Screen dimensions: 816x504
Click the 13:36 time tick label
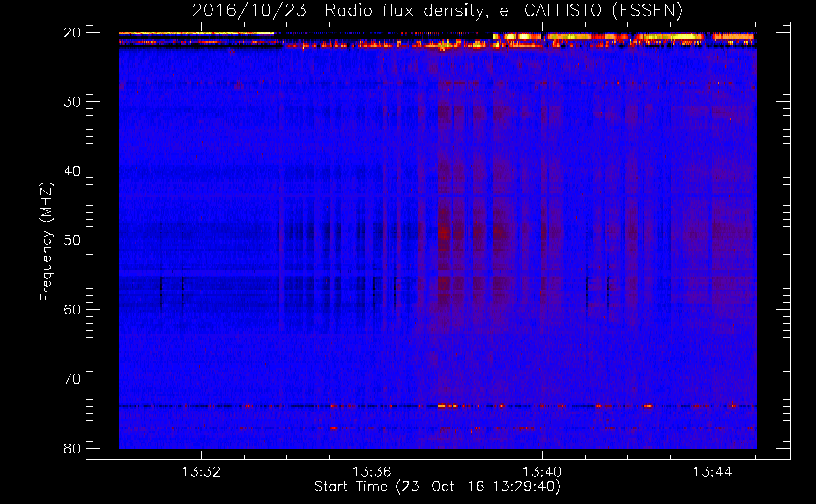[372, 472]
